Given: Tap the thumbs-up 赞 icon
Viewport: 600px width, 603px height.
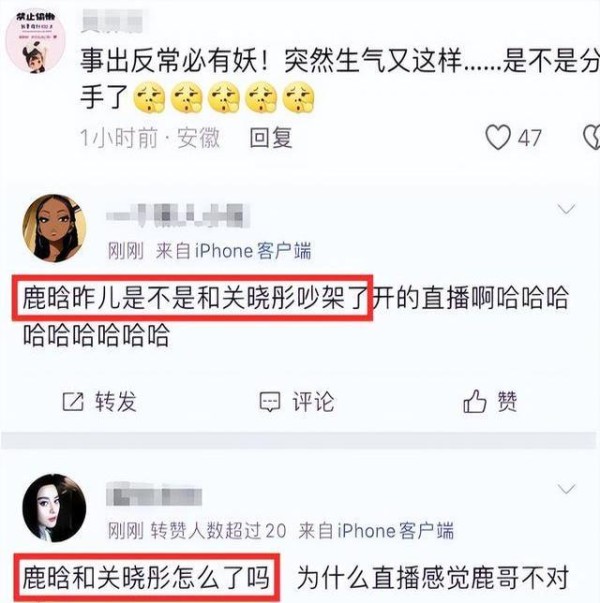Looking at the screenshot, I should click(x=475, y=401).
